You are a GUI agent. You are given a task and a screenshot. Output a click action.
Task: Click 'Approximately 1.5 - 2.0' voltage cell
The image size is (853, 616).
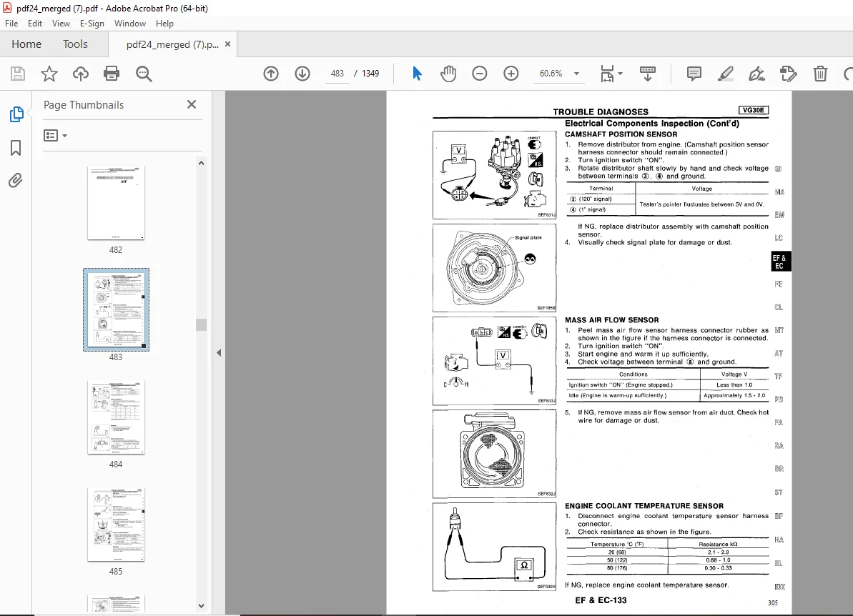[x=734, y=395]
